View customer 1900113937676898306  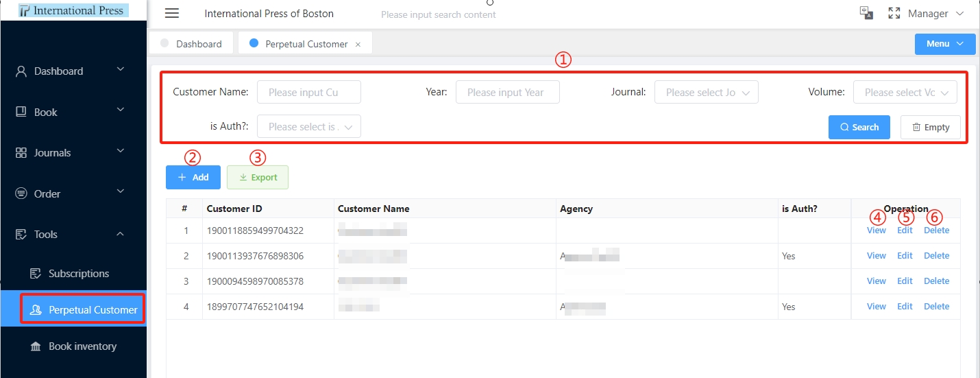pyautogui.click(x=877, y=256)
